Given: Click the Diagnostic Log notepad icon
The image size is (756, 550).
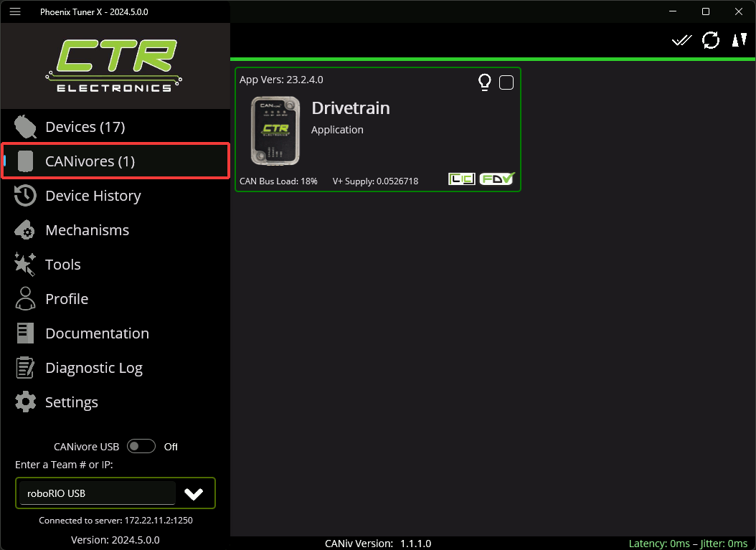Looking at the screenshot, I should (x=25, y=368).
